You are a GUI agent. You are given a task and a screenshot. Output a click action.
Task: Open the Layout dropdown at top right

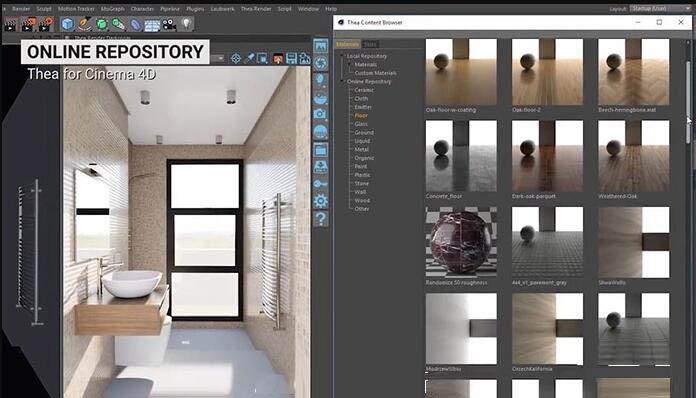(660, 8)
